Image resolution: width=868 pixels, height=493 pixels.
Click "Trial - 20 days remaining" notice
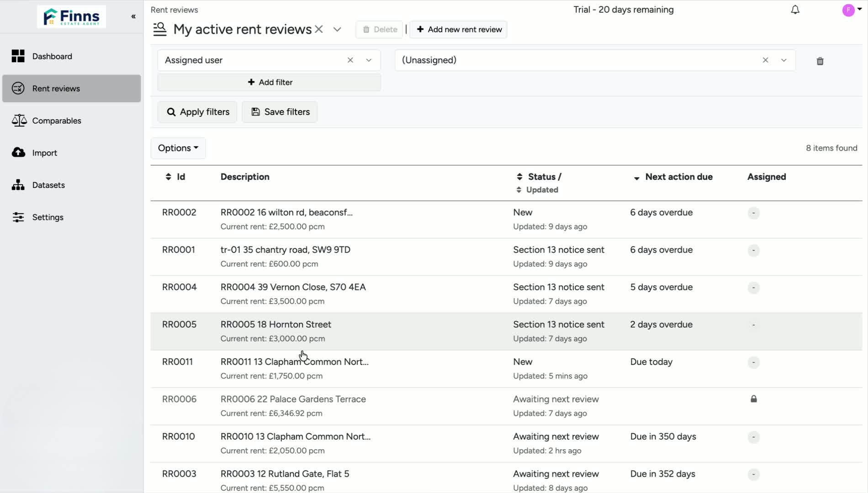pos(624,10)
